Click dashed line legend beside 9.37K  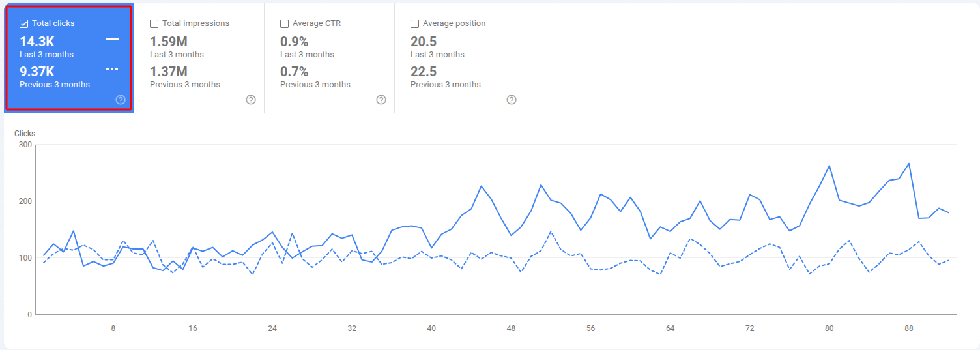point(112,70)
